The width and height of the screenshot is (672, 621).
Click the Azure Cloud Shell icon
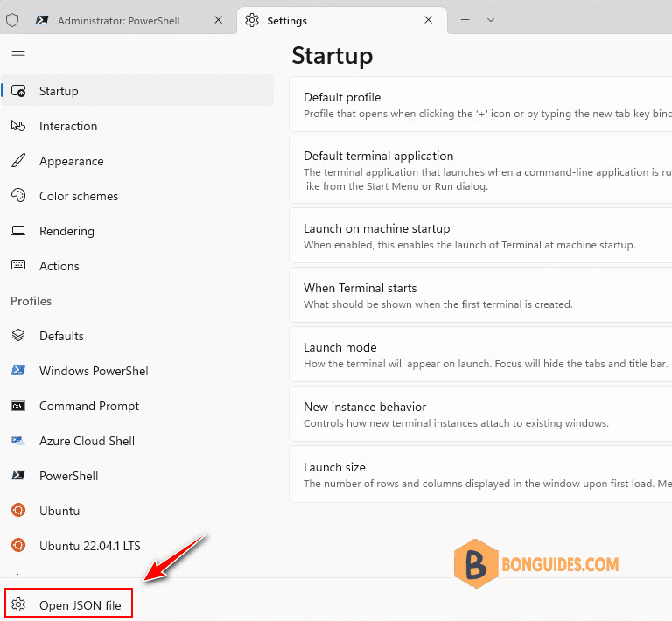click(18, 440)
